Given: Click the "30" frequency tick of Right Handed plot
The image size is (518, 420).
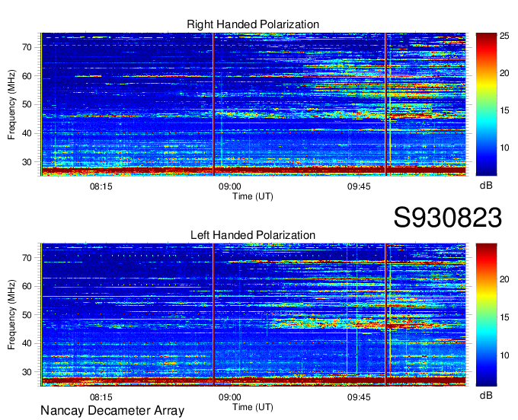Looking at the screenshot, I should click(27, 162).
